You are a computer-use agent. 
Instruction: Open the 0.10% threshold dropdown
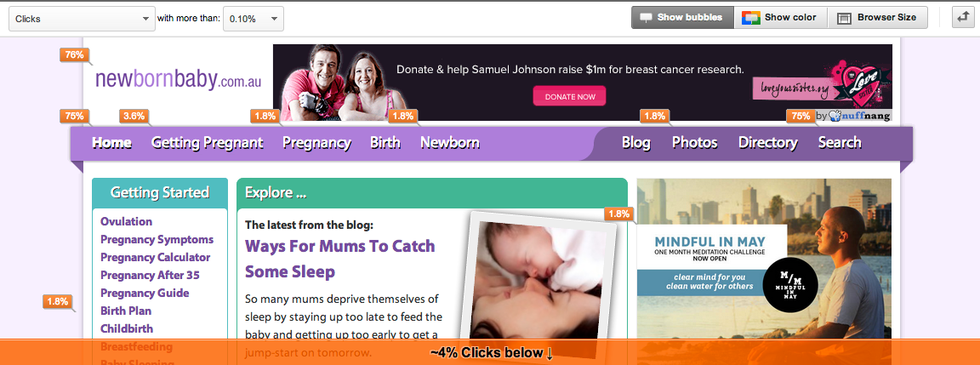pyautogui.click(x=254, y=19)
